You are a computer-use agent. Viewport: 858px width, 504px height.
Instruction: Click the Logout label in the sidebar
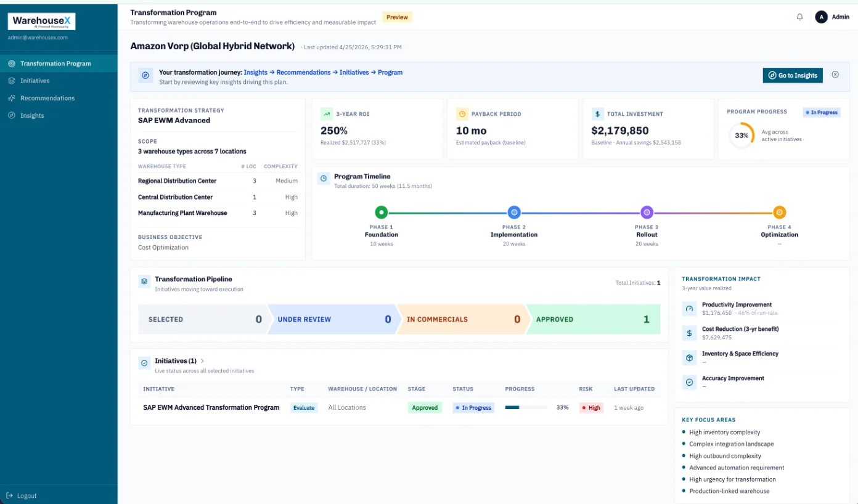pos(27,495)
